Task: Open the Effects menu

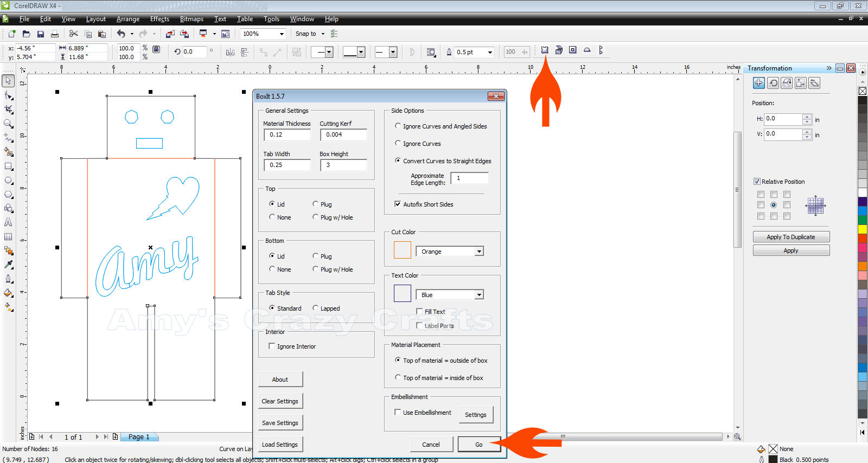Action: 159,19
